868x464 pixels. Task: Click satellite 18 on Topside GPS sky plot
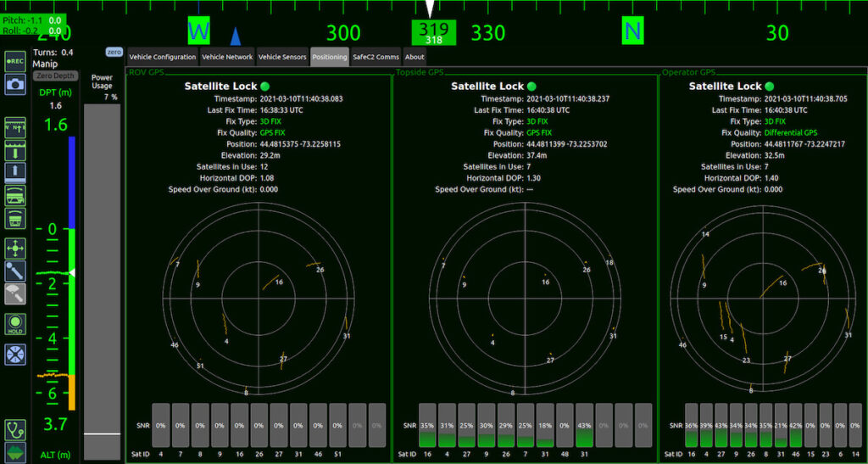point(610,262)
